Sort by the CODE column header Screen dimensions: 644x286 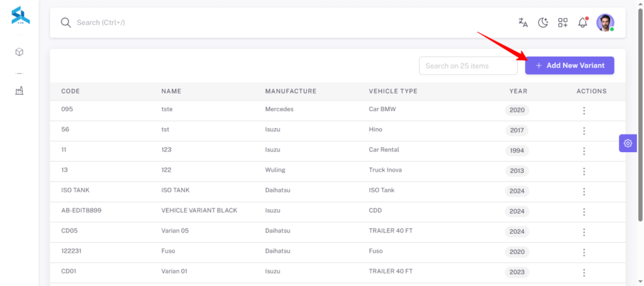70,91
